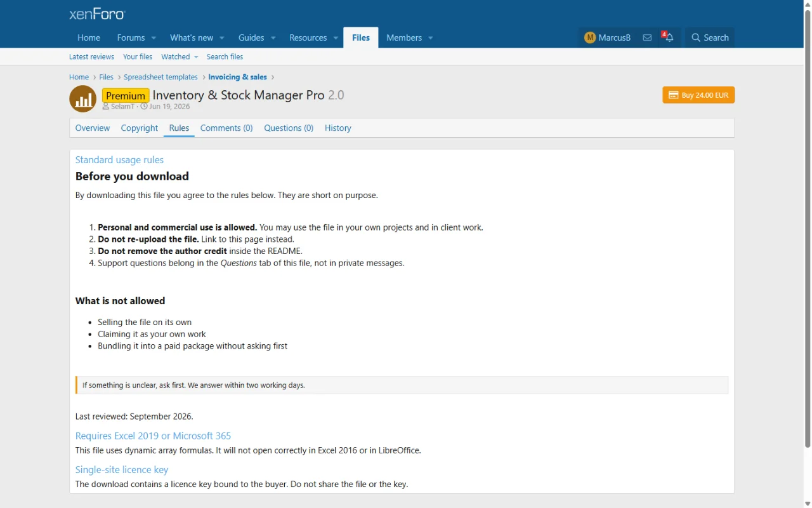Switch to the History tab
Screen dimensions: 812x508
click(x=338, y=128)
